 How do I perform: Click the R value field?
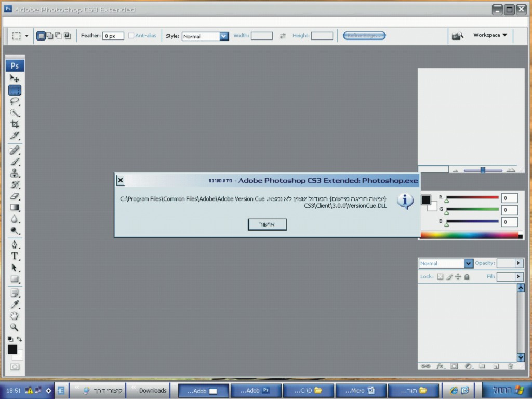point(509,198)
